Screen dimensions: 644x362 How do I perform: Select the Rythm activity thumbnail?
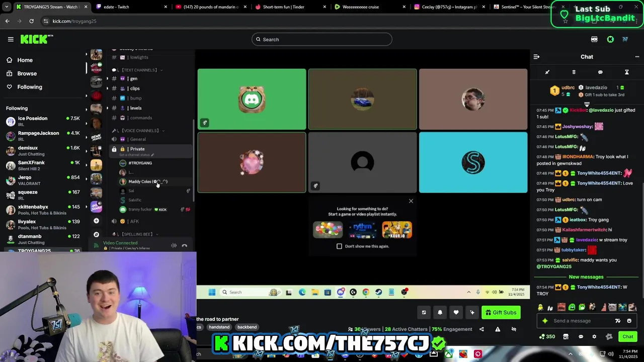click(362, 230)
